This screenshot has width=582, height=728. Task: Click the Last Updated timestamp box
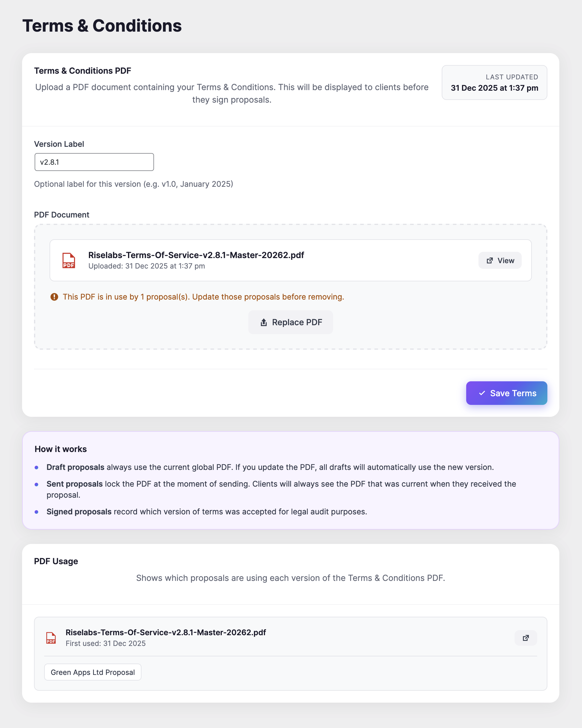click(494, 83)
